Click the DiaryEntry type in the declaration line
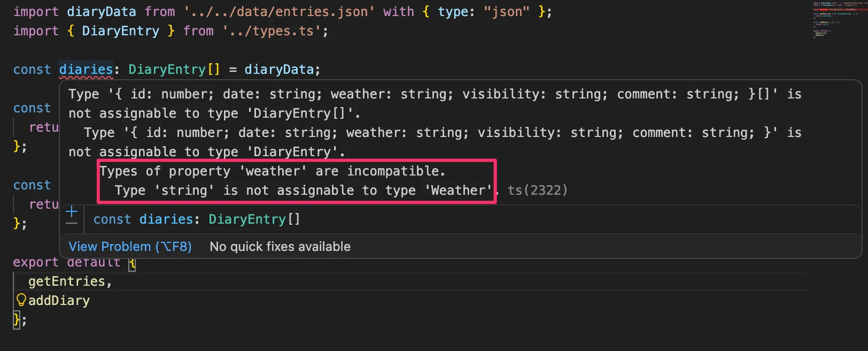The image size is (868, 351). point(167,70)
